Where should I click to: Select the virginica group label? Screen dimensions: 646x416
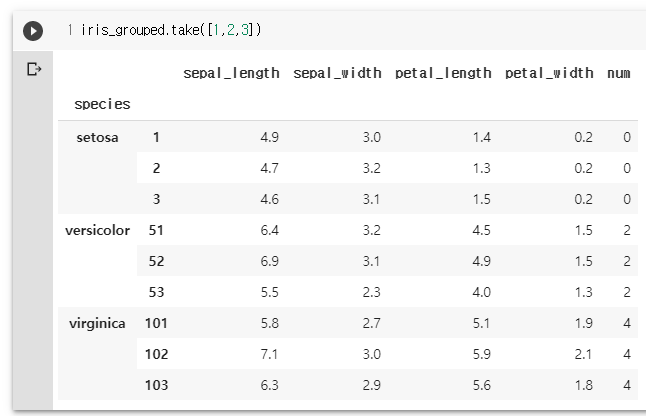pos(97,323)
